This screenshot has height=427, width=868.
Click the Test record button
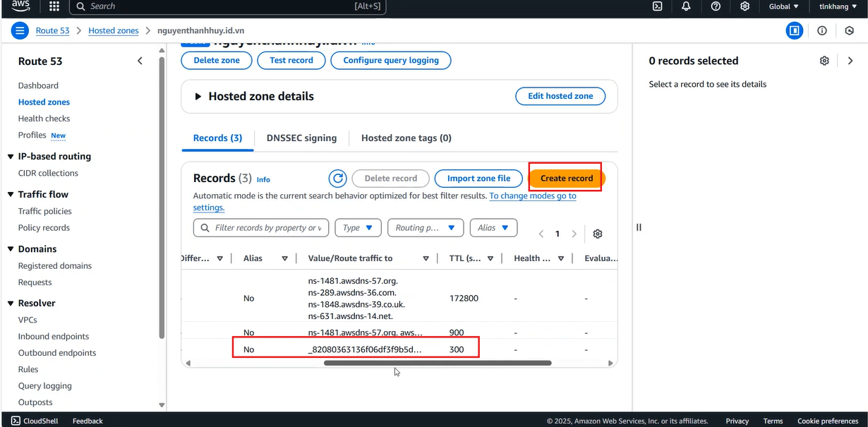click(291, 60)
